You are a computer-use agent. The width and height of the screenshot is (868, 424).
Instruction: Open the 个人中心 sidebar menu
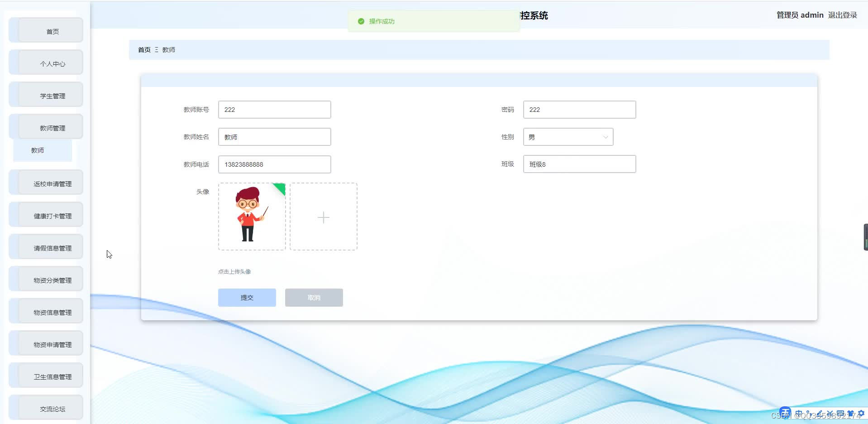46,63
